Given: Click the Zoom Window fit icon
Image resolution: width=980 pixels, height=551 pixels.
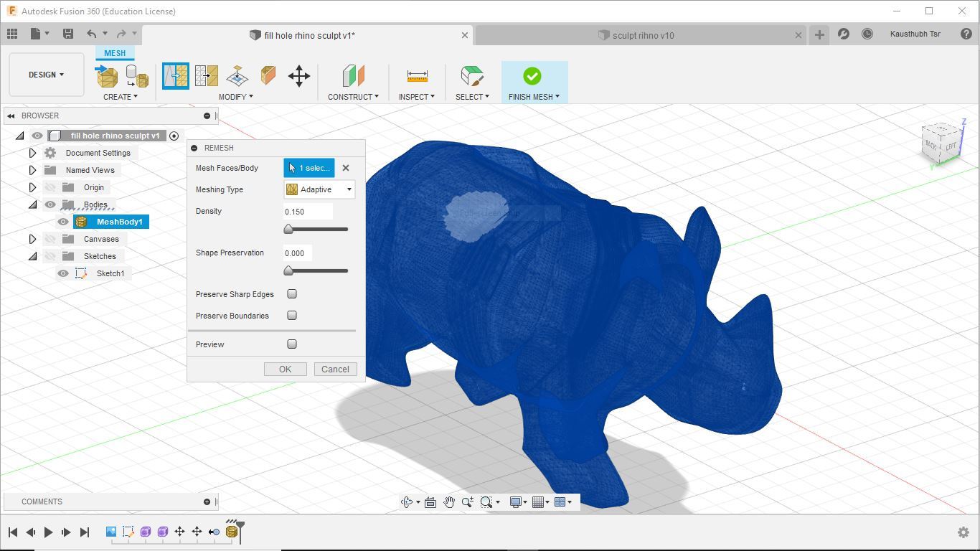Looking at the screenshot, I should [x=486, y=502].
